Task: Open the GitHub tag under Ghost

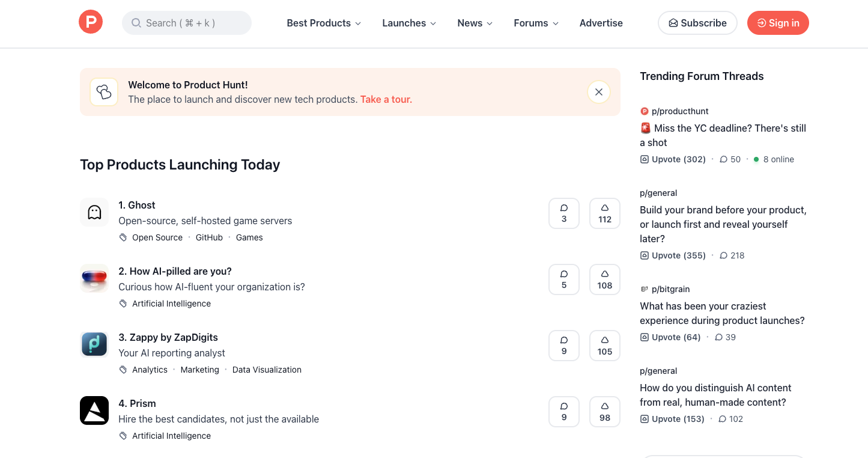Action: pyautogui.click(x=209, y=237)
